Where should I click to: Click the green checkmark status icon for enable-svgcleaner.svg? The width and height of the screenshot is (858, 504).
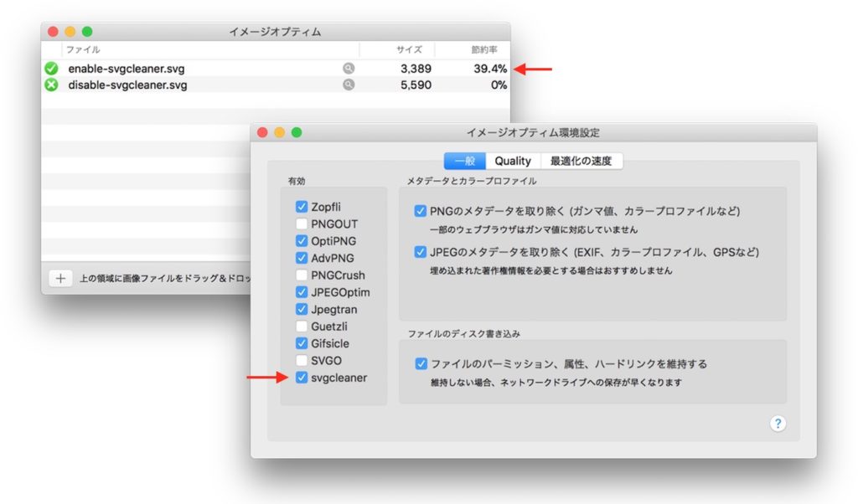pos(51,67)
